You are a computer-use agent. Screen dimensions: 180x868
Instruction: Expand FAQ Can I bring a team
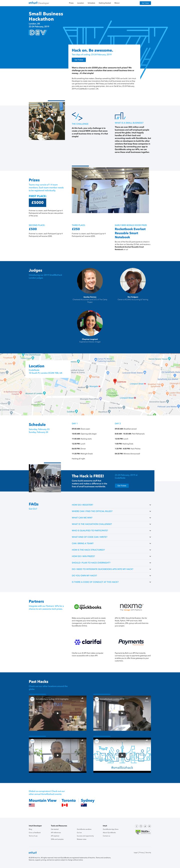[111, 543]
